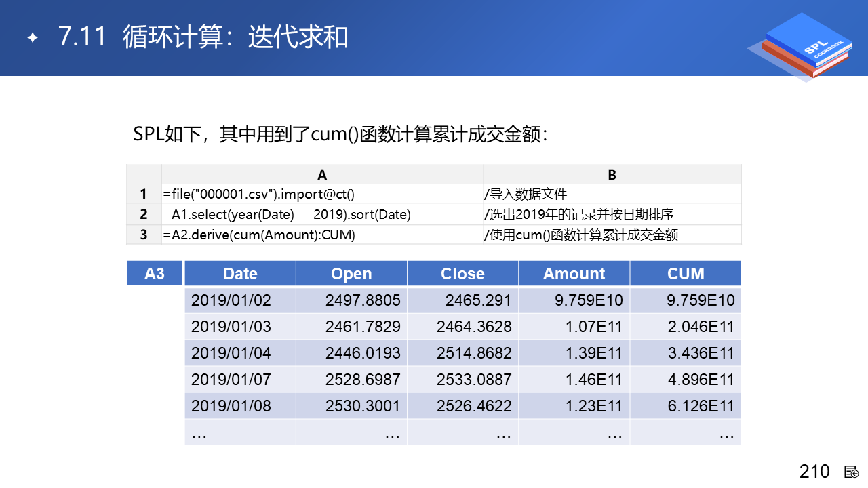
Task: Select row header 1 in the code grid
Action: pos(144,195)
